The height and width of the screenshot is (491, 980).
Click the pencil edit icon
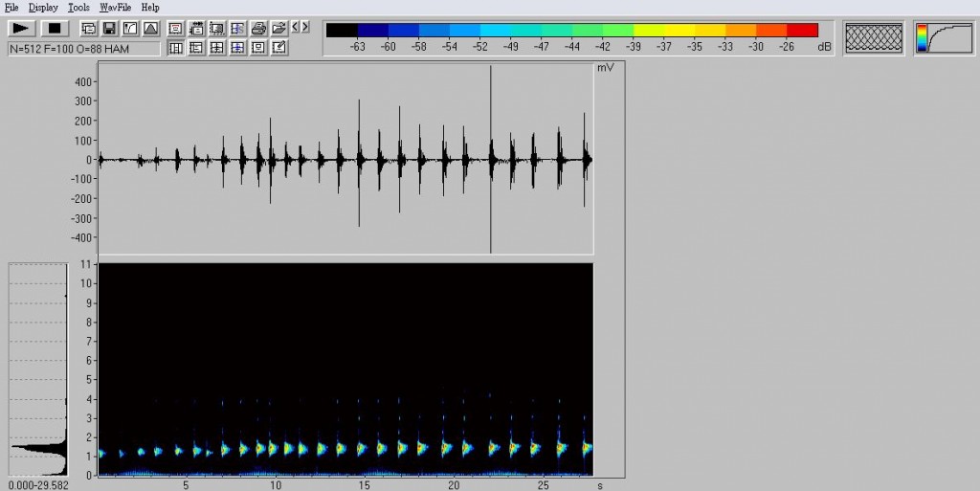278,47
